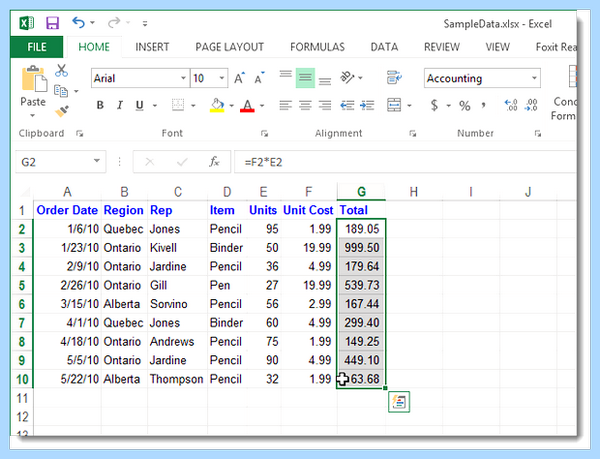Screen dimensions: 600x459
Task: Align text right
Action: (325, 105)
